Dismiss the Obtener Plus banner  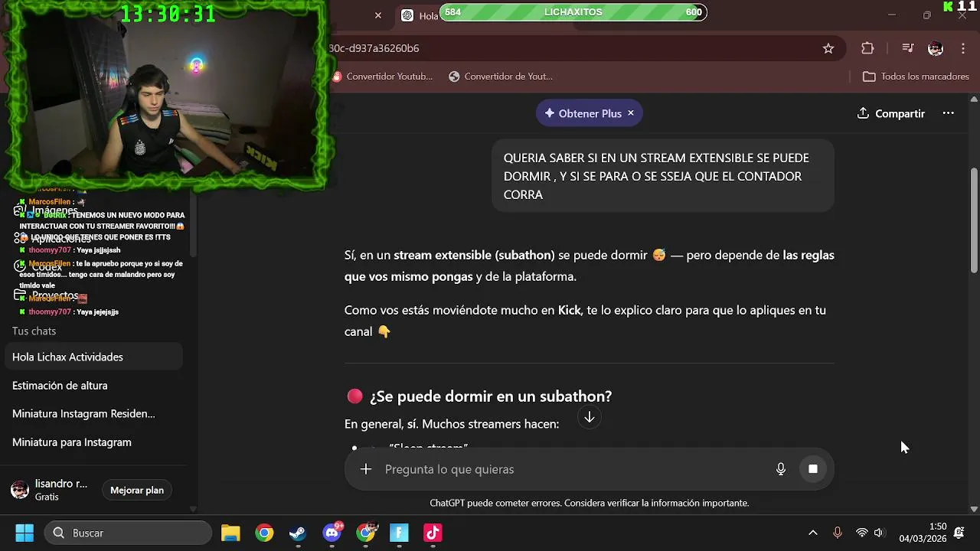[x=631, y=112]
